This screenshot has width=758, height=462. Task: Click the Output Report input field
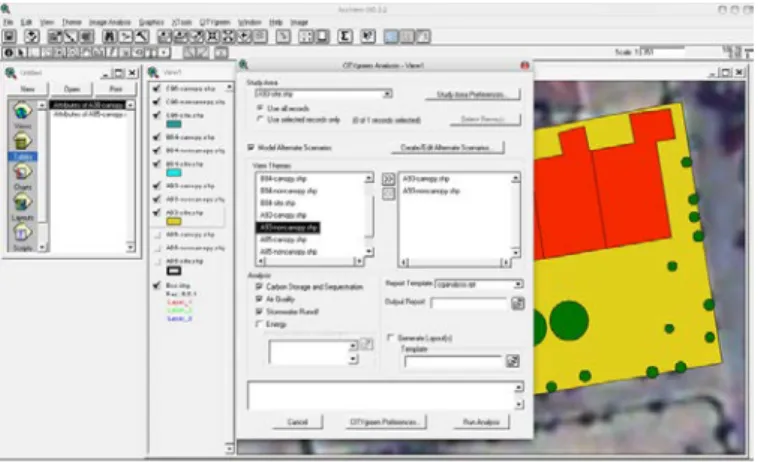pyautogui.click(x=469, y=303)
